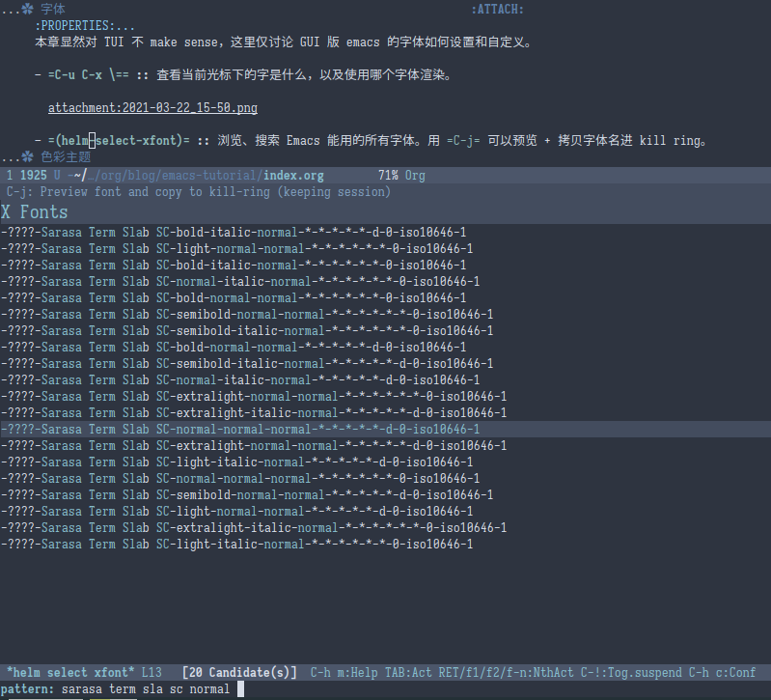Viewport: 771px width, 700px height.
Task: Expand the folded :PROPERTIES: drawer
Action: [x=85, y=26]
